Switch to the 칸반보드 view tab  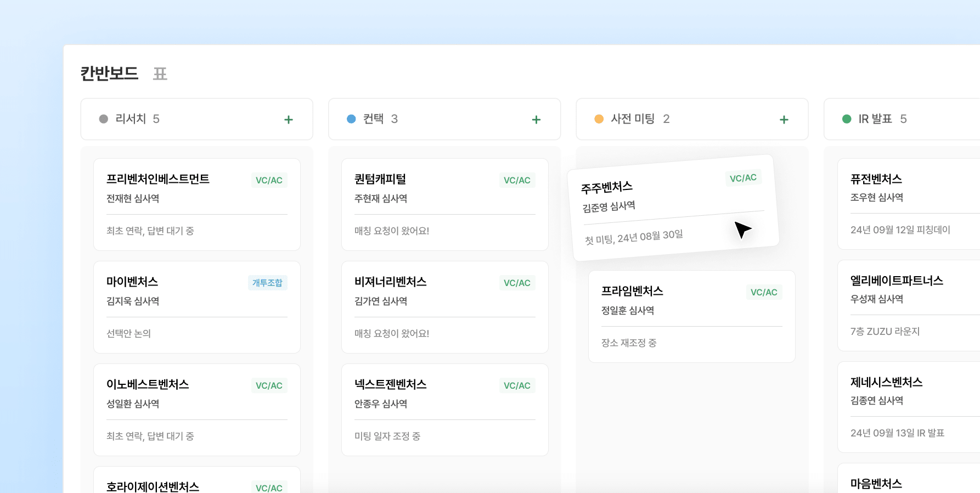(109, 73)
